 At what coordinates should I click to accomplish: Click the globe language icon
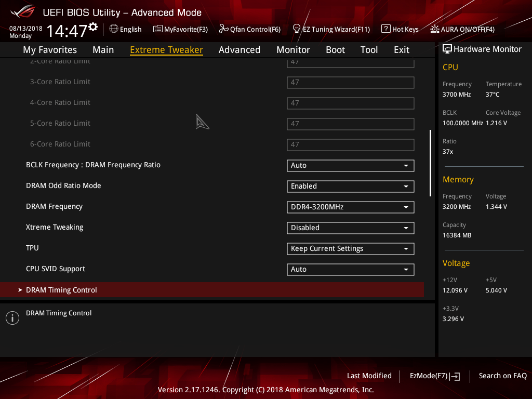coord(114,29)
